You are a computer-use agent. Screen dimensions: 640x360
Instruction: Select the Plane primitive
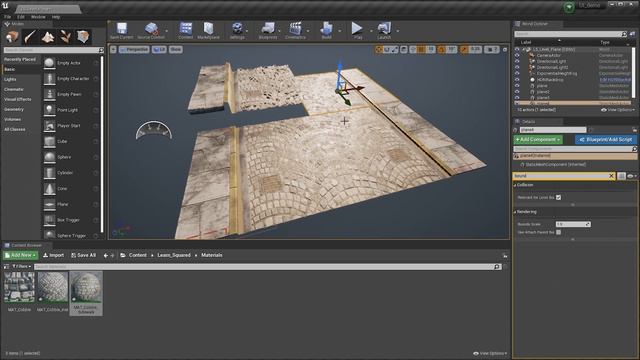71,204
